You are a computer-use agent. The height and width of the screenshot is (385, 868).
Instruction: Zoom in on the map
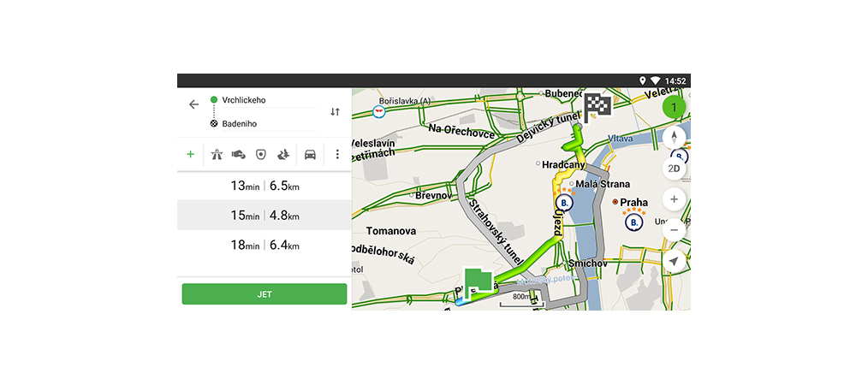pos(675,199)
